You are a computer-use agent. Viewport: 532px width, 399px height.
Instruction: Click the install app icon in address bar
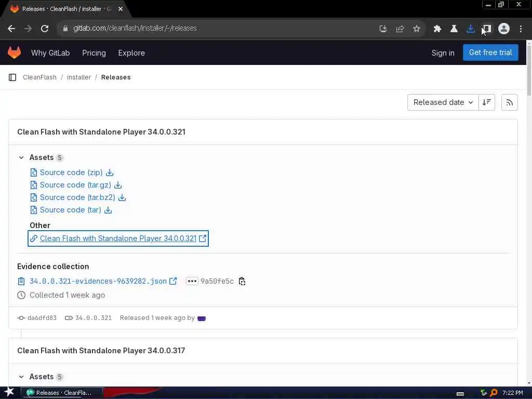coord(383,29)
